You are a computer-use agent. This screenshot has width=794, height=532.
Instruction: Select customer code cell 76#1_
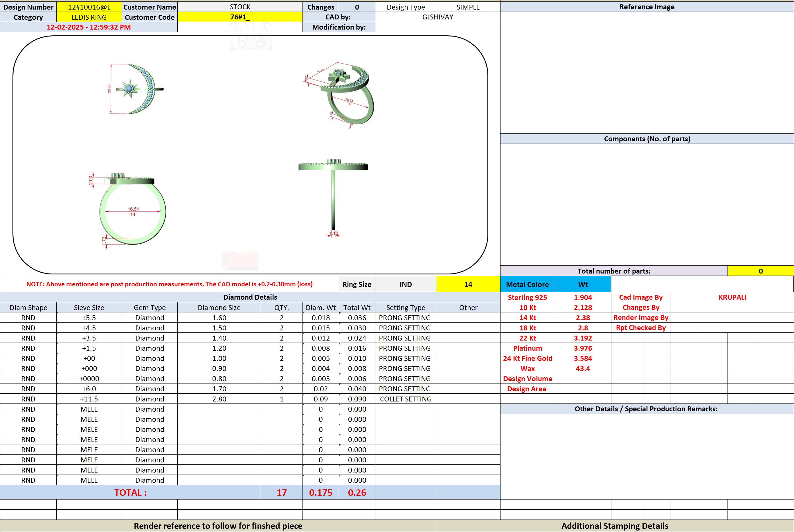(240, 17)
